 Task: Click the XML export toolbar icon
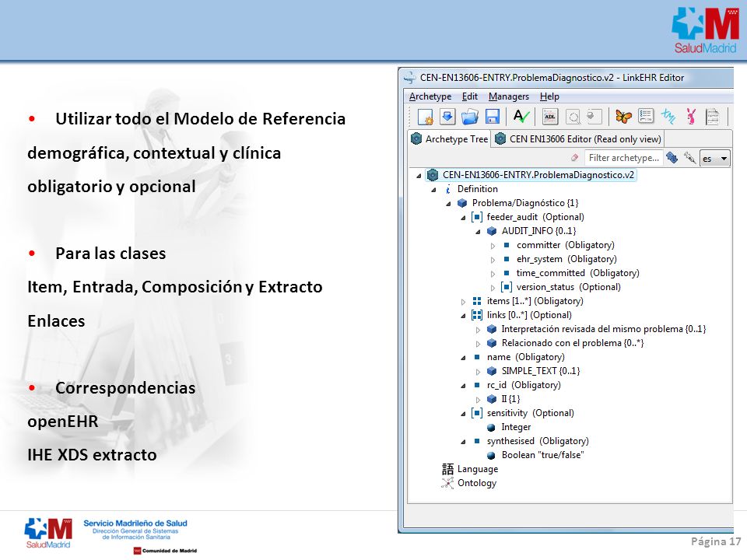(x=668, y=116)
